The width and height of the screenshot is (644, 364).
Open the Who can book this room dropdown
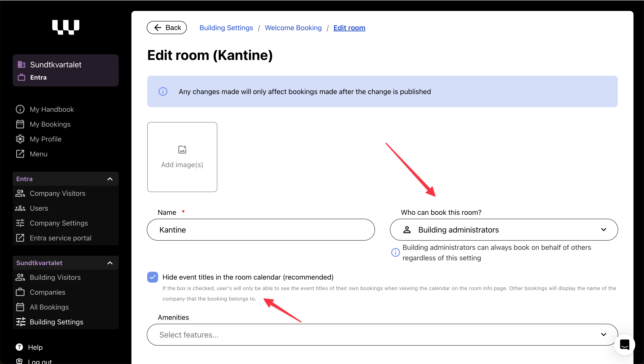[x=504, y=229]
